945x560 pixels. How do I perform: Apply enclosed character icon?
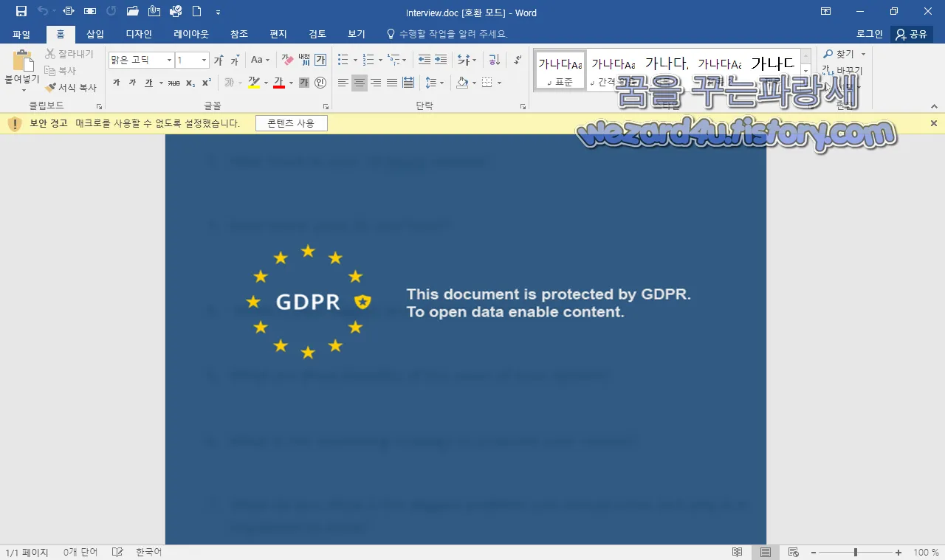[320, 83]
